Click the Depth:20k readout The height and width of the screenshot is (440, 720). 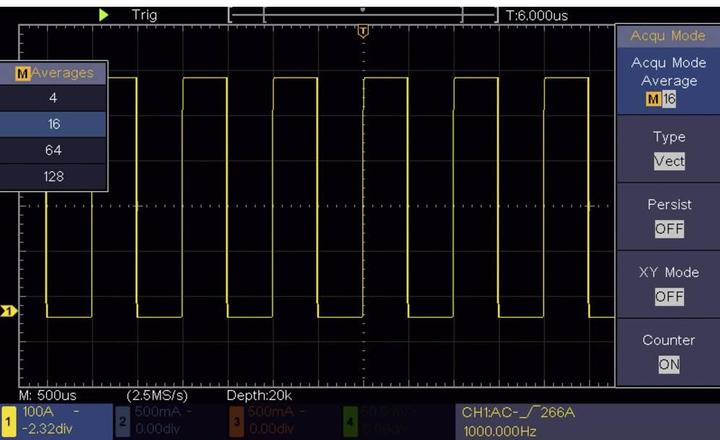pos(259,395)
